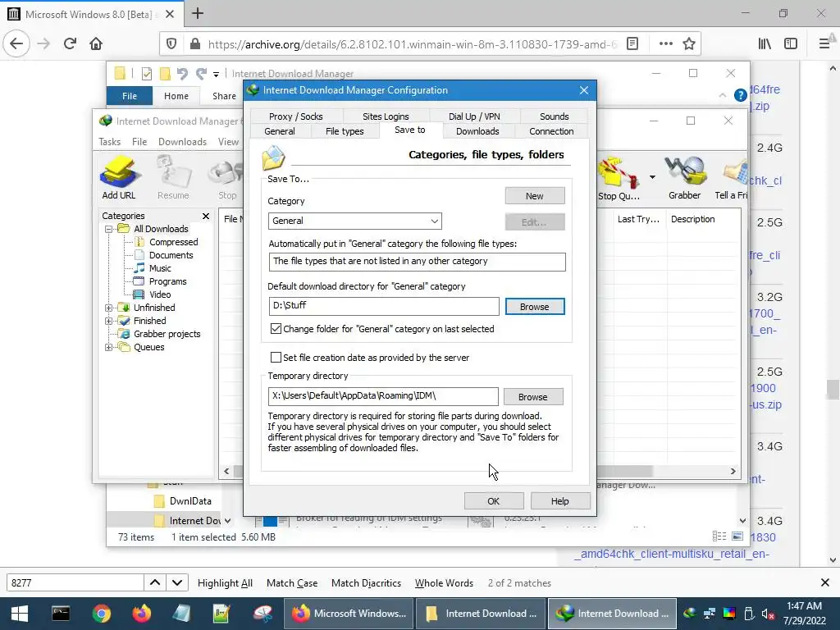Click the temporary directory path field
The height and width of the screenshot is (630, 840).
click(x=383, y=396)
